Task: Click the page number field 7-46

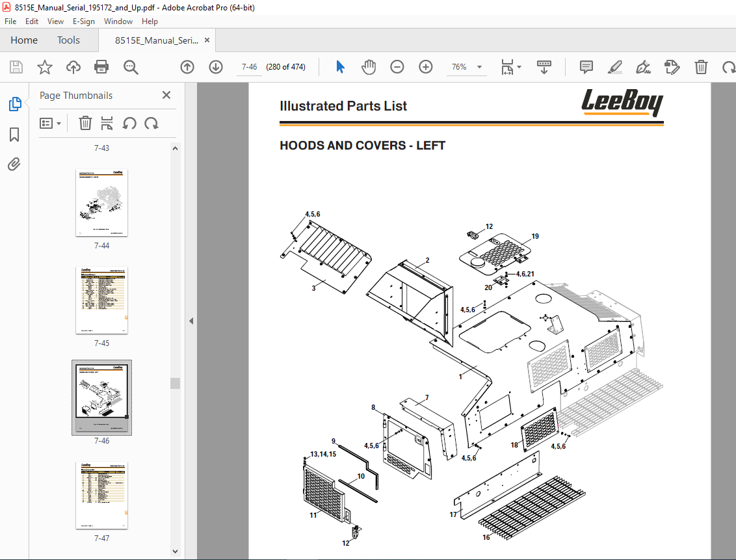Action: [x=249, y=67]
